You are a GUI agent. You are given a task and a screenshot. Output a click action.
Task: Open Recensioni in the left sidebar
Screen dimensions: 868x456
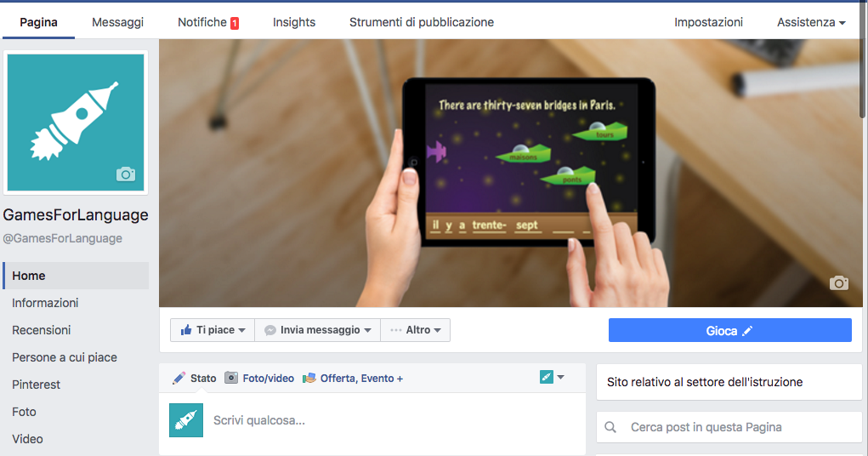(42, 330)
